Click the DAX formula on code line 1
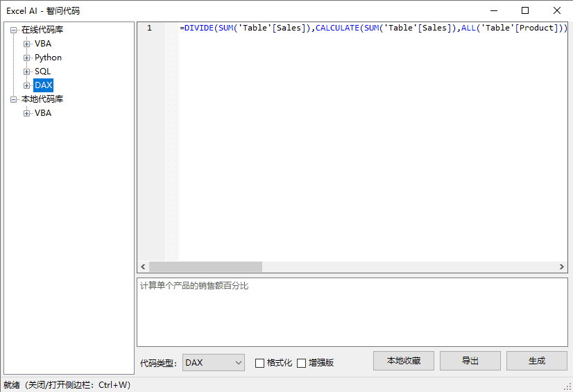Viewport: 573px width, 392px height. [373, 28]
